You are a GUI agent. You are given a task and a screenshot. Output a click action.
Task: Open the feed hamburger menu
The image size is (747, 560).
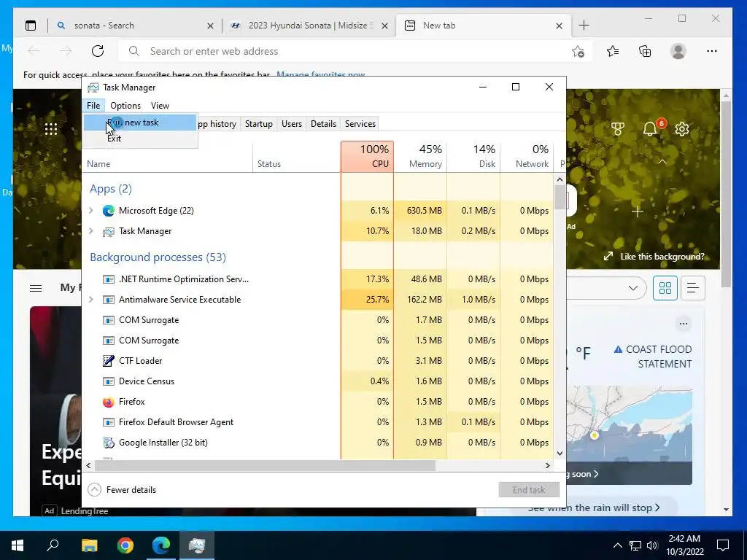coord(36,288)
